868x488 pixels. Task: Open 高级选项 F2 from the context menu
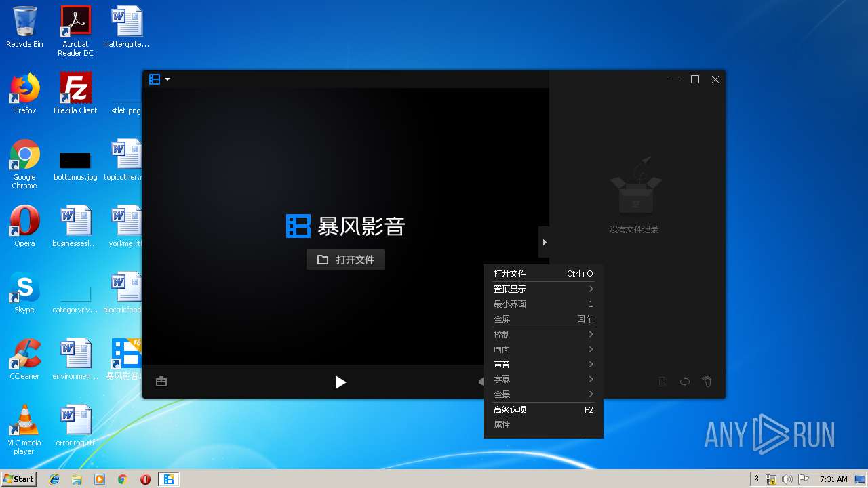pos(543,410)
